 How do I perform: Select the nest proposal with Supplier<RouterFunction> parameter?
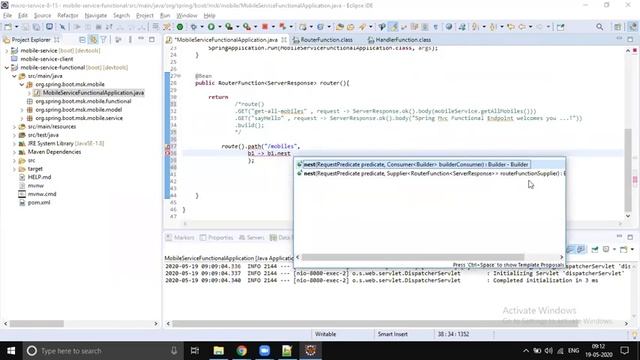(430, 173)
